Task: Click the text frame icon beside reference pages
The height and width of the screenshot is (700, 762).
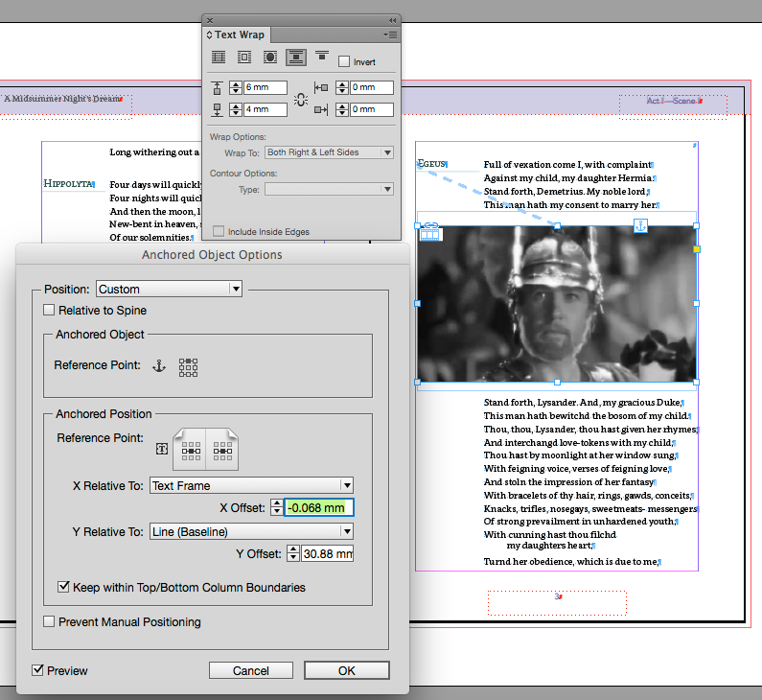Action: click(162, 449)
